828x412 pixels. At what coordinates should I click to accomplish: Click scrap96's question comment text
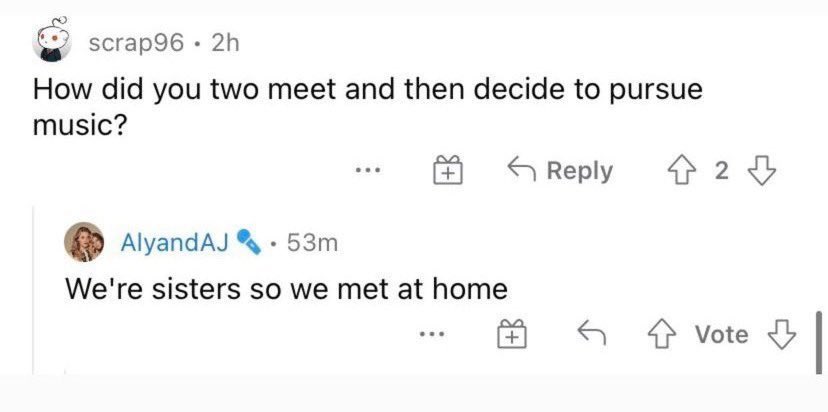point(368,106)
